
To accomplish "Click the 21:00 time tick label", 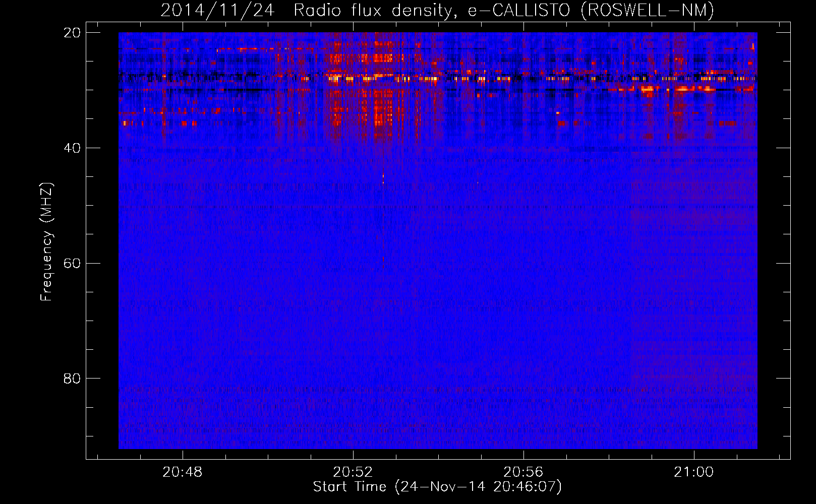I will pos(694,472).
